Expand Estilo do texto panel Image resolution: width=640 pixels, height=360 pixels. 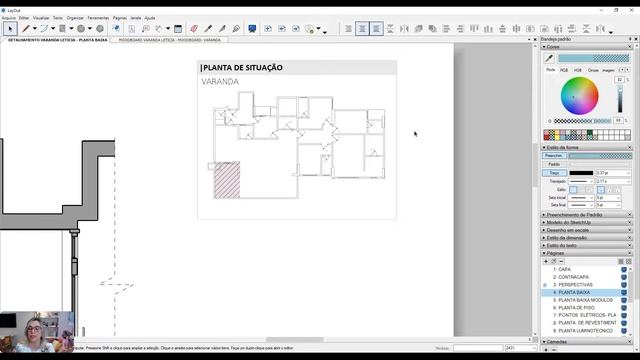click(587, 246)
